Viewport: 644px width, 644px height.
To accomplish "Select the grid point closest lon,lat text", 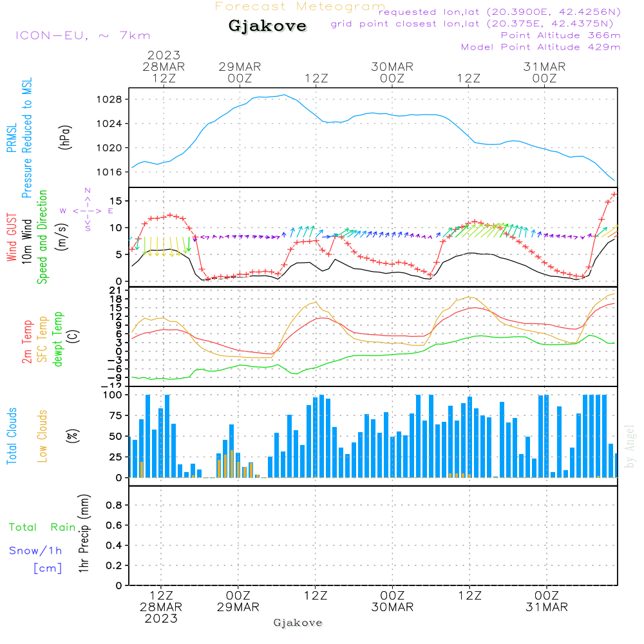I will pos(476,24).
